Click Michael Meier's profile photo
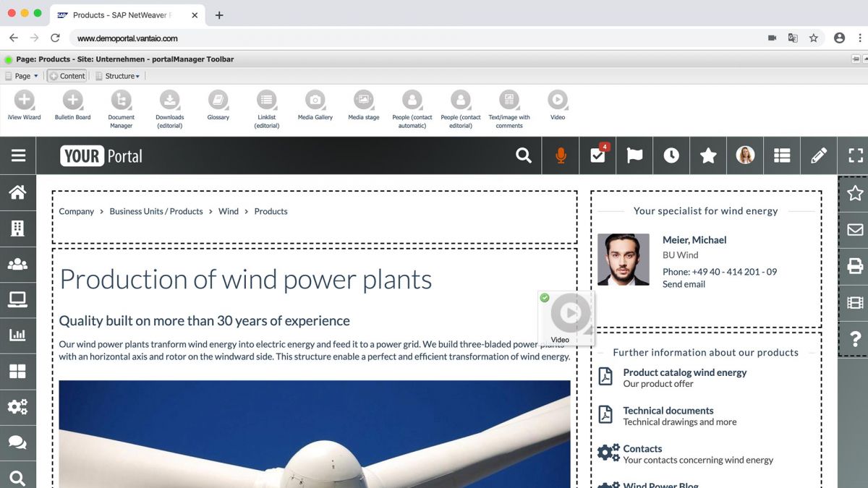The image size is (868, 488). click(x=624, y=260)
